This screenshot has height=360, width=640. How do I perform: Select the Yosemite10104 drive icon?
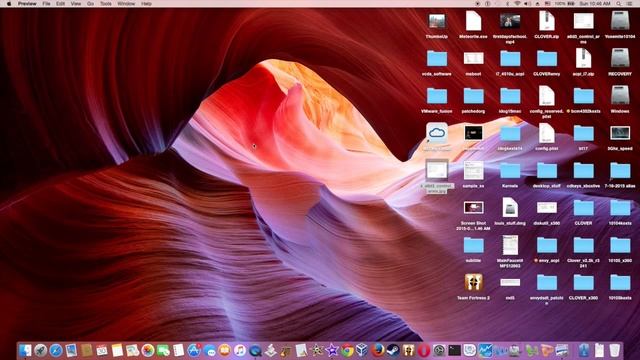click(620, 21)
